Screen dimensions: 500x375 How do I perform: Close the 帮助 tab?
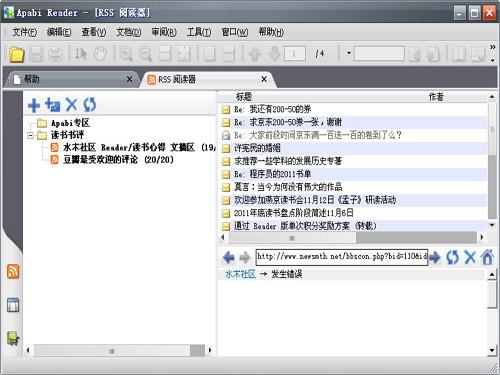coord(129,79)
